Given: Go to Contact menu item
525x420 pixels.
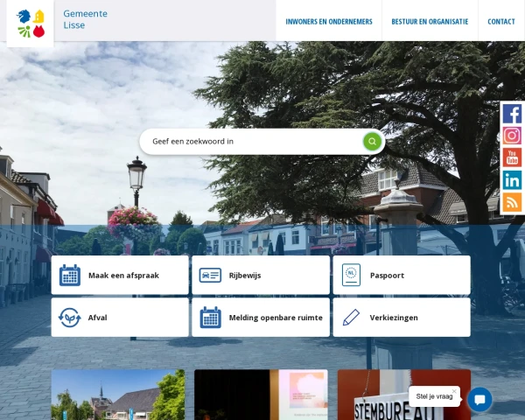Looking at the screenshot, I should pyautogui.click(x=501, y=21).
